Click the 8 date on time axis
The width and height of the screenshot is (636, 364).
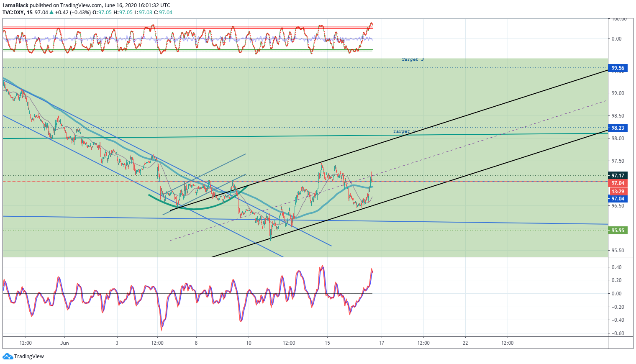point(196,343)
